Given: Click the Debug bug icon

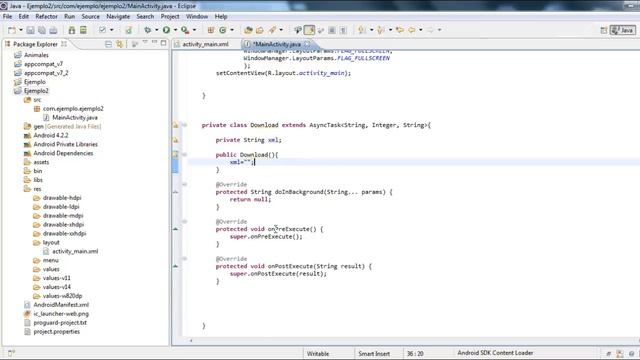Looking at the screenshot, I should pos(147,30).
